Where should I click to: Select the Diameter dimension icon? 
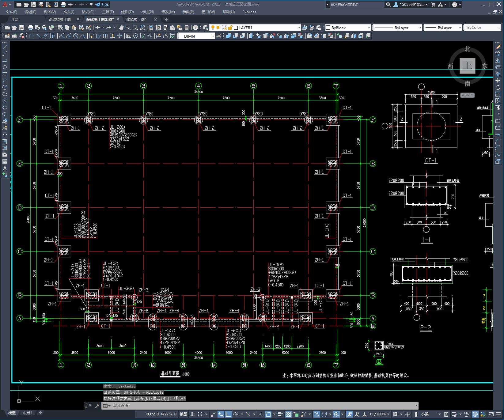[x=76, y=36]
